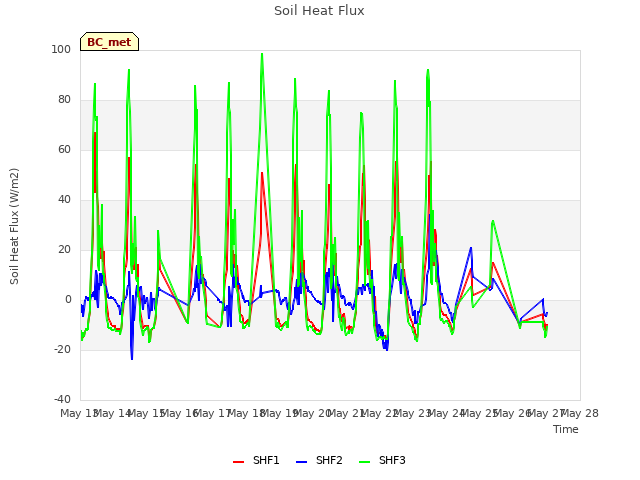Toggle the SHF3 legend entry
Viewport: 640px width, 480px height.
coord(382,460)
